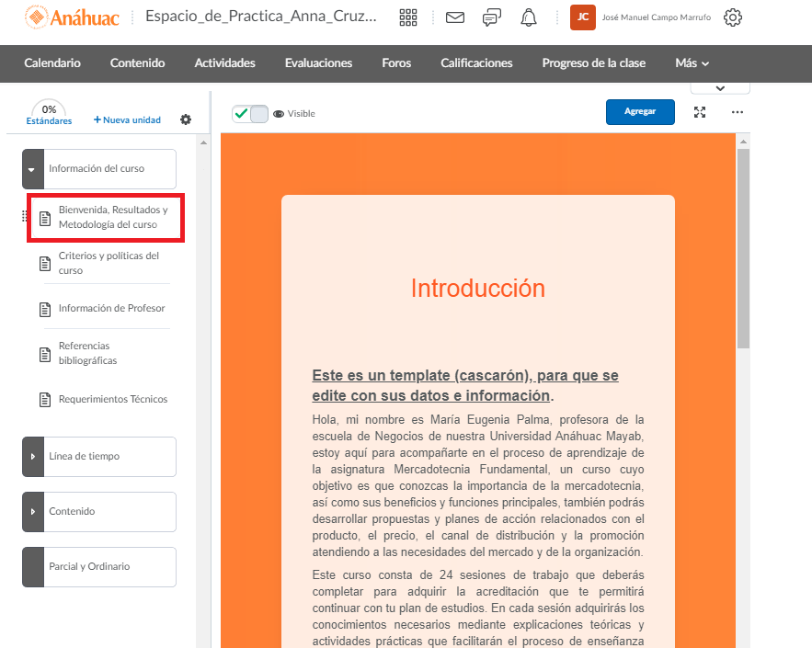Toggle the Visible visibility switch
The width and height of the screenshot is (812, 648).
(x=250, y=113)
